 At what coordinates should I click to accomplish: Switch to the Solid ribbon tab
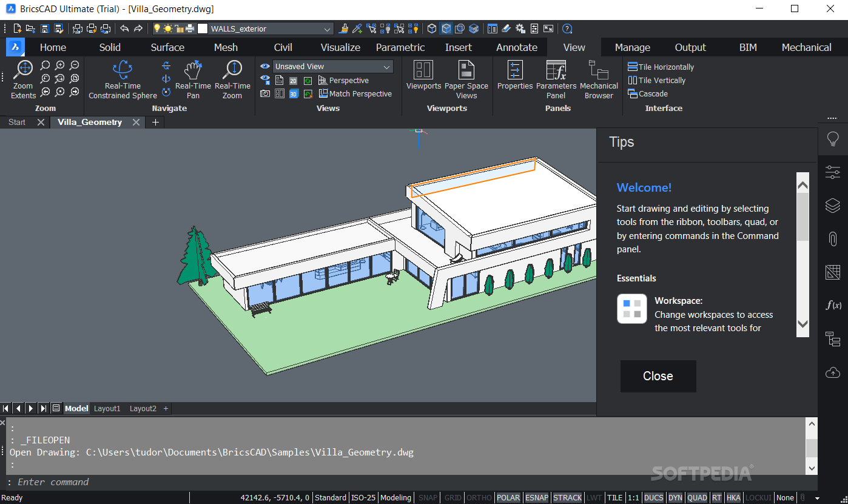coord(110,47)
